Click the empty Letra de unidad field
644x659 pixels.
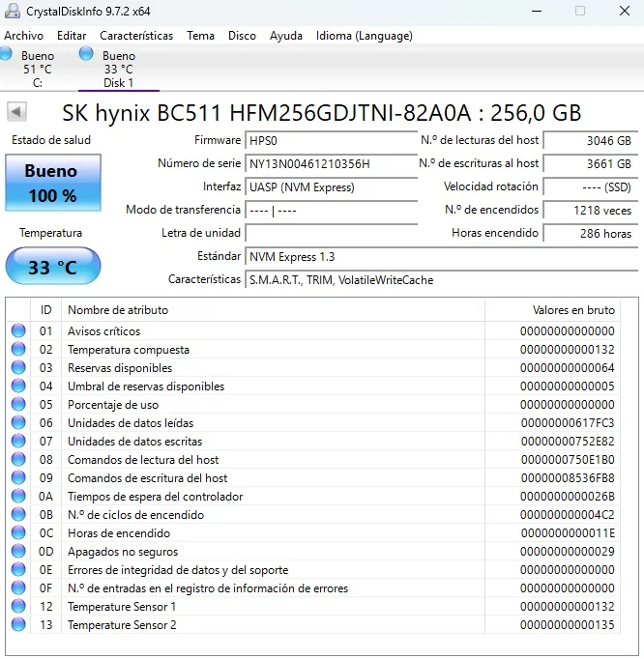point(331,233)
